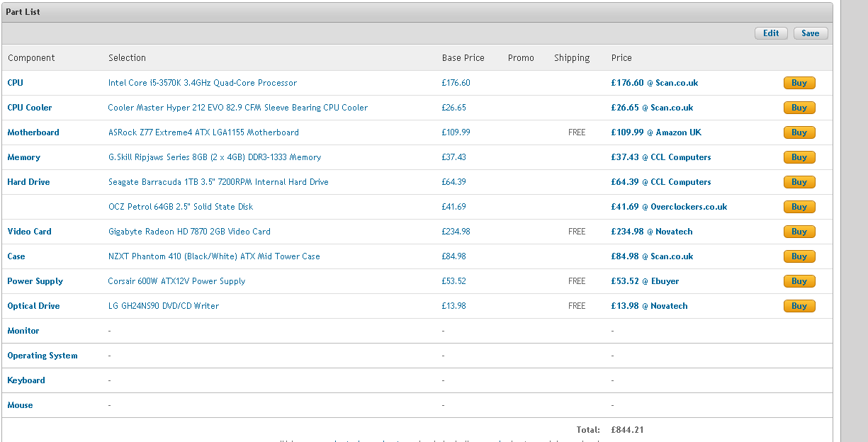Open ASRock Z77 Extreme4 product link
This screenshot has width=868, height=442.
(x=203, y=132)
